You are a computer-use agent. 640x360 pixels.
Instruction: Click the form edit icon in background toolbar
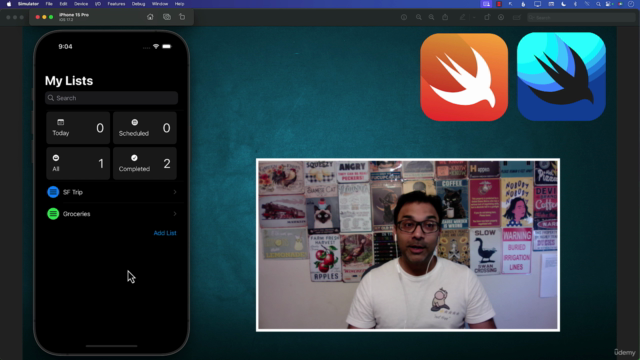[517, 18]
